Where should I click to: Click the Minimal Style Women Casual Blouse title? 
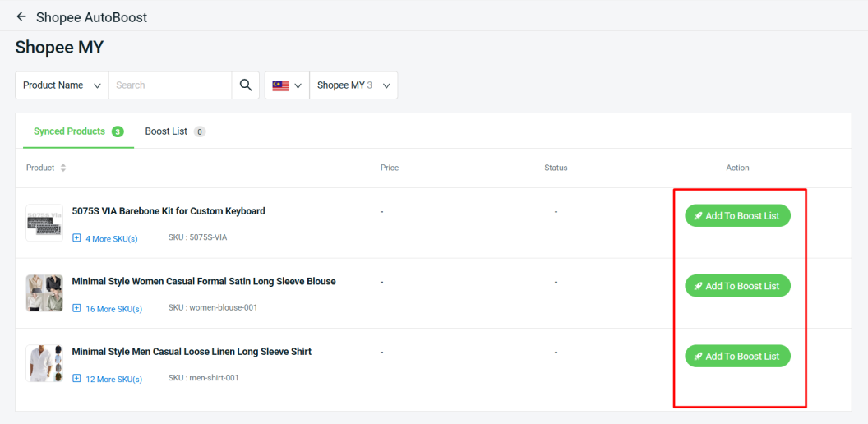[204, 281]
